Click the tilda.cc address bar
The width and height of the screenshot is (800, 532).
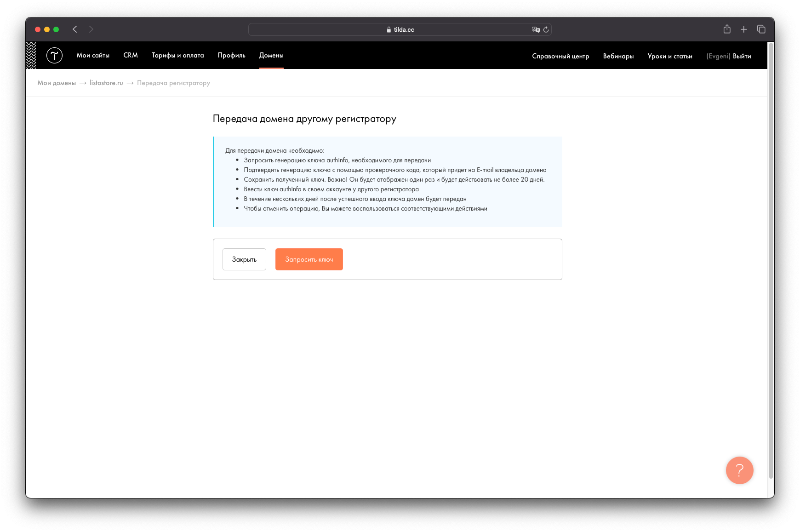(x=400, y=29)
